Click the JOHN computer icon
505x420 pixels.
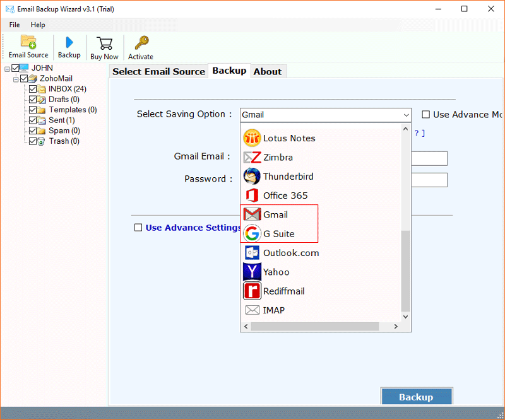coord(24,67)
